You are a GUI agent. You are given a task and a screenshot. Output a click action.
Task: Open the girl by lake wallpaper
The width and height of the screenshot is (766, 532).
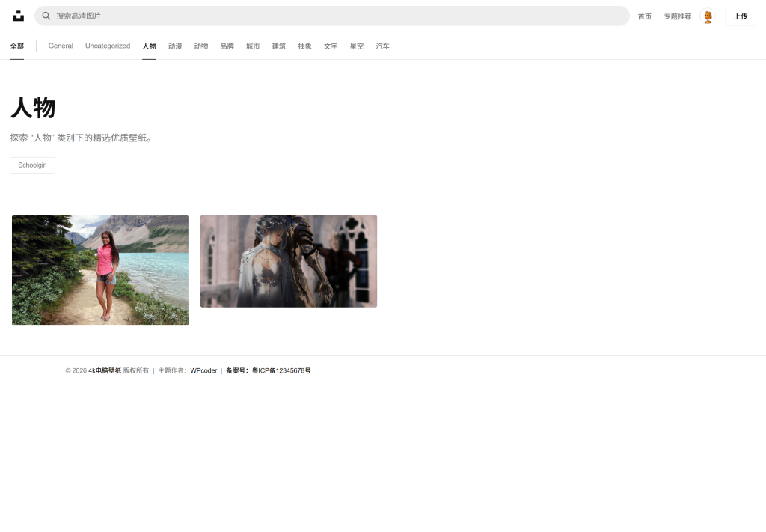pyautogui.click(x=100, y=270)
